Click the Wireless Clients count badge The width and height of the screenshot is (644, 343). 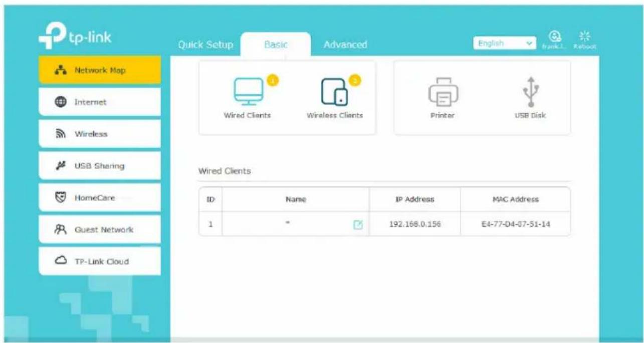(x=354, y=81)
